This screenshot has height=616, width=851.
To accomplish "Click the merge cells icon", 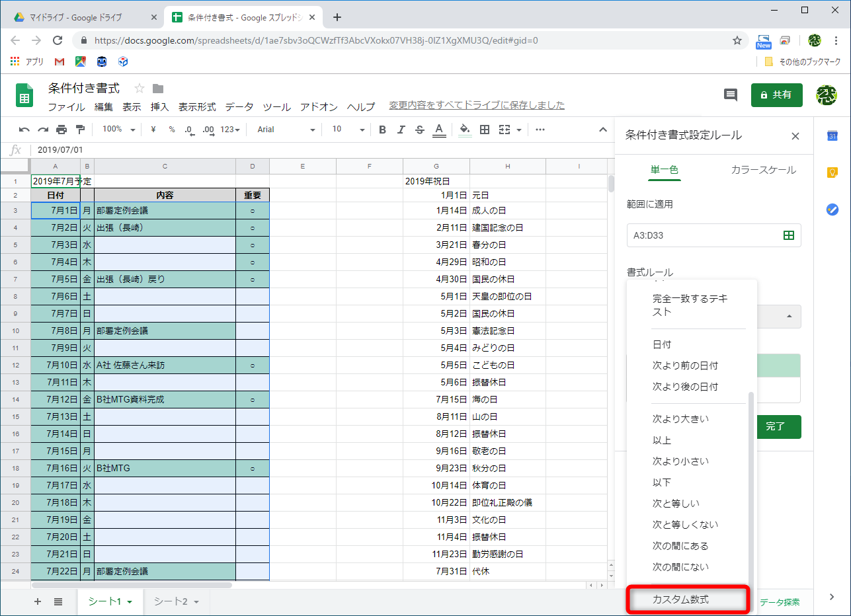I will (x=503, y=130).
